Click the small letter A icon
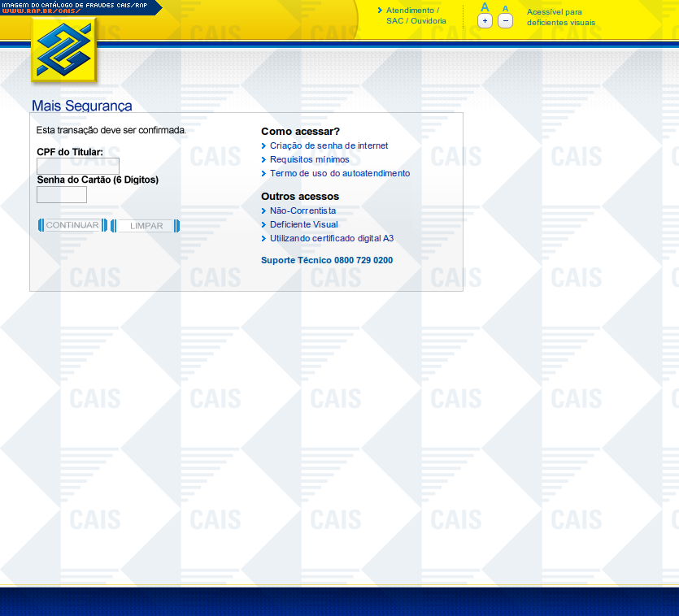 point(505,8)
